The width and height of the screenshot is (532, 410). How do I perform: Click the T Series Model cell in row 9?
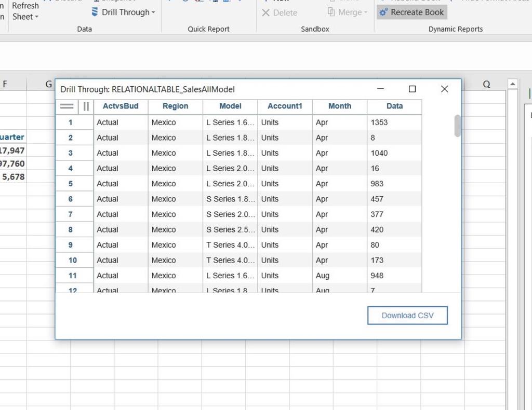coord(230,245)
